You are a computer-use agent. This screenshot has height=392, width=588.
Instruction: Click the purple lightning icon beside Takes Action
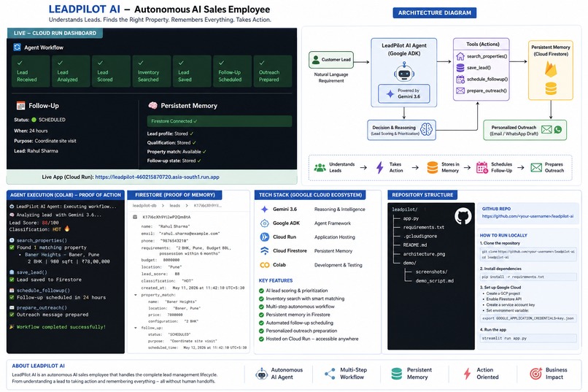380,167
